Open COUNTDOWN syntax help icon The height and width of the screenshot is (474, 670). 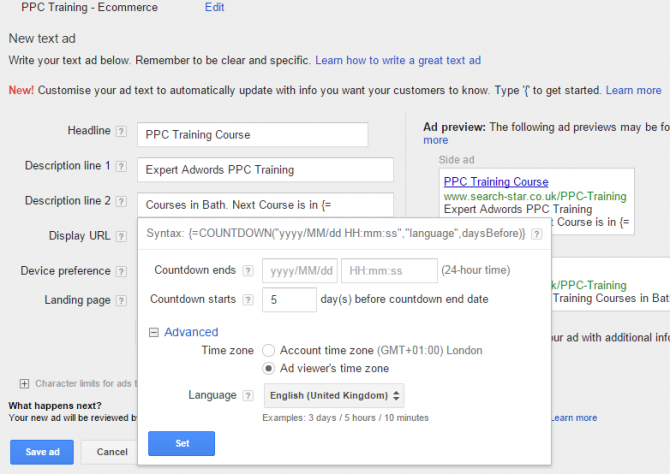coord(537,234)
